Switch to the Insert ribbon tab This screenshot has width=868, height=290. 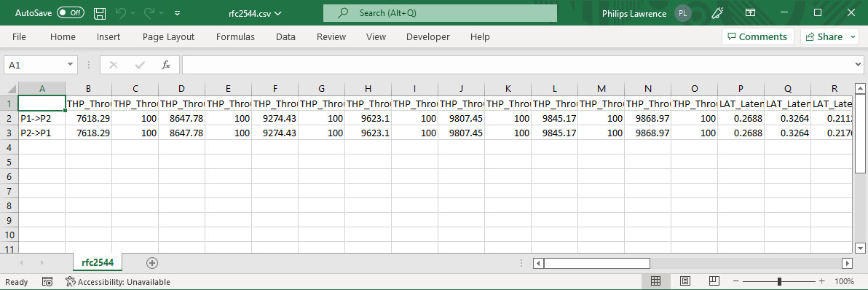click(x=108, y=37)
